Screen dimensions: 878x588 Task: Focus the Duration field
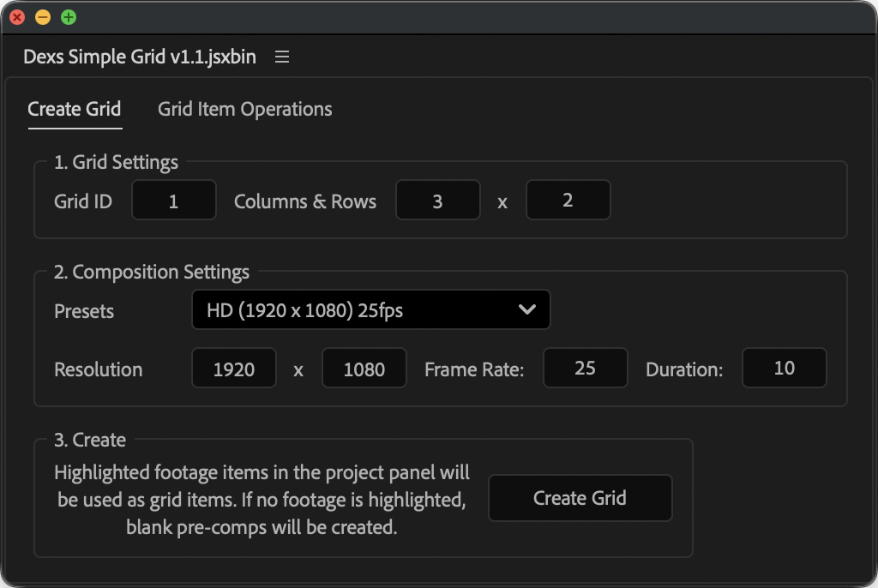pos(784,369)
